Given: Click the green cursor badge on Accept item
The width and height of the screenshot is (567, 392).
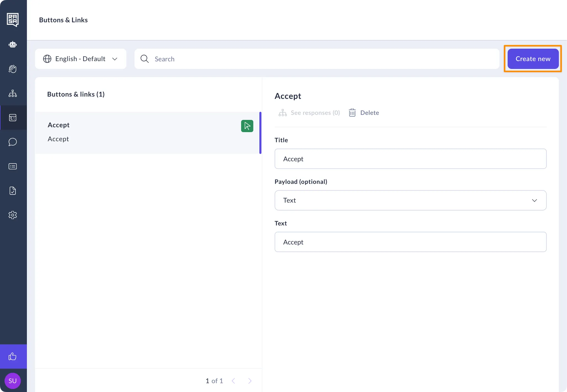Looking at the screenshot, I should tap(247, 126).
